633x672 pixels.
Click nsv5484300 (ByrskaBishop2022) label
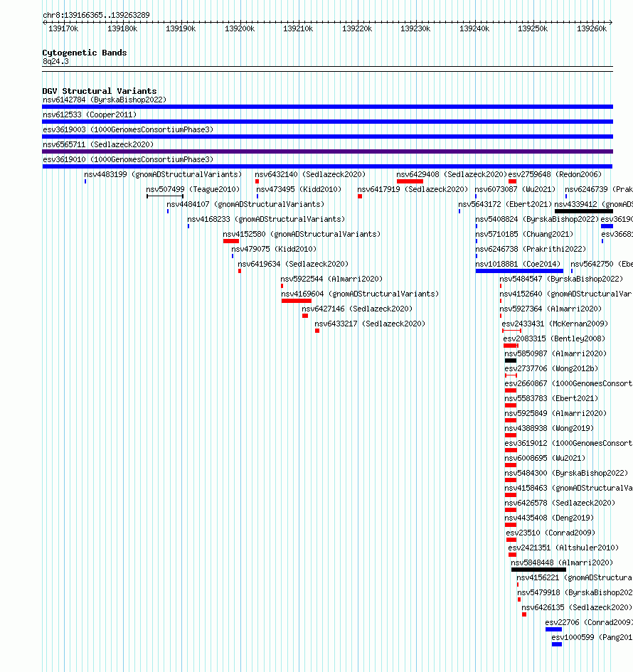[x=567, y=473]
